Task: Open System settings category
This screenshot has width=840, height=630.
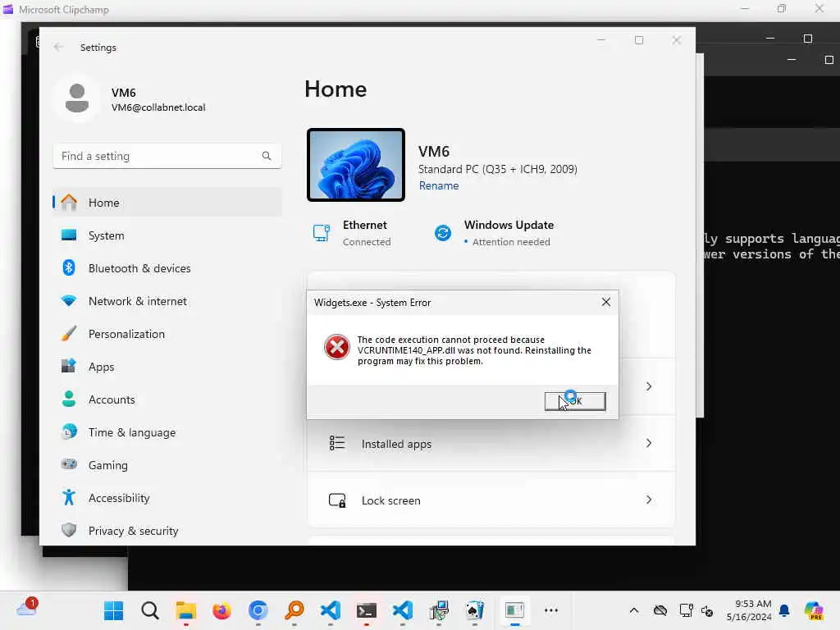Action: click(167, 235)
